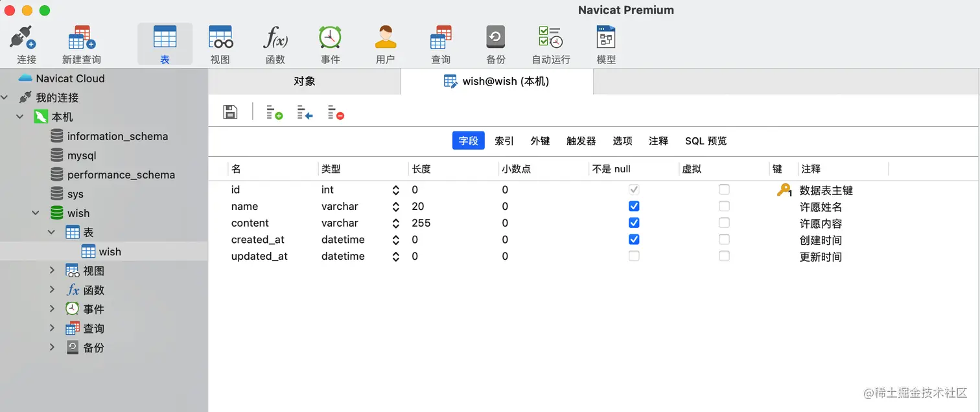
Task: Switch to the 注释 comment tab
Action: tap(659, 141)
